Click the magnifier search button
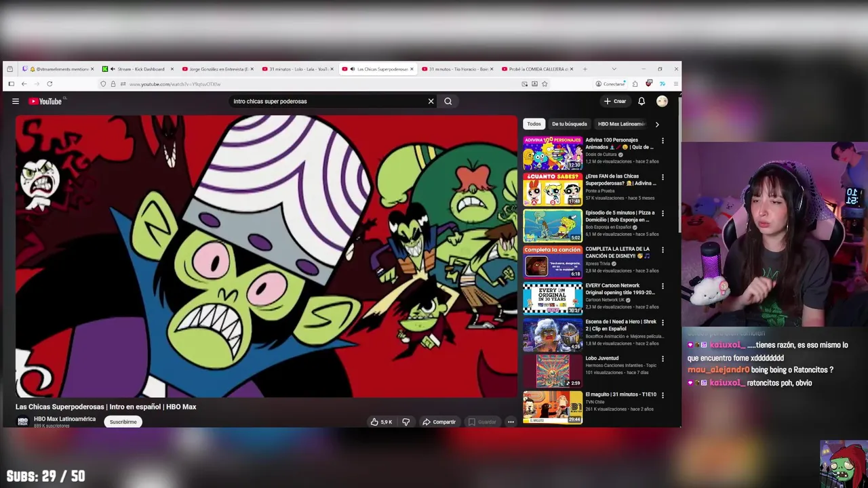The image size is (868, 488). coord(448,101)
